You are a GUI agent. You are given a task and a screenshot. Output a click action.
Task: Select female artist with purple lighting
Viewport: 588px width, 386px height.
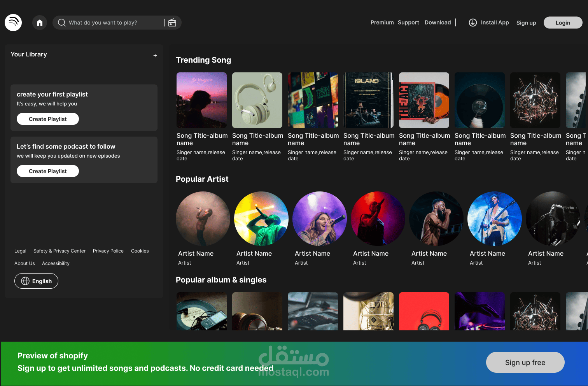320,219
